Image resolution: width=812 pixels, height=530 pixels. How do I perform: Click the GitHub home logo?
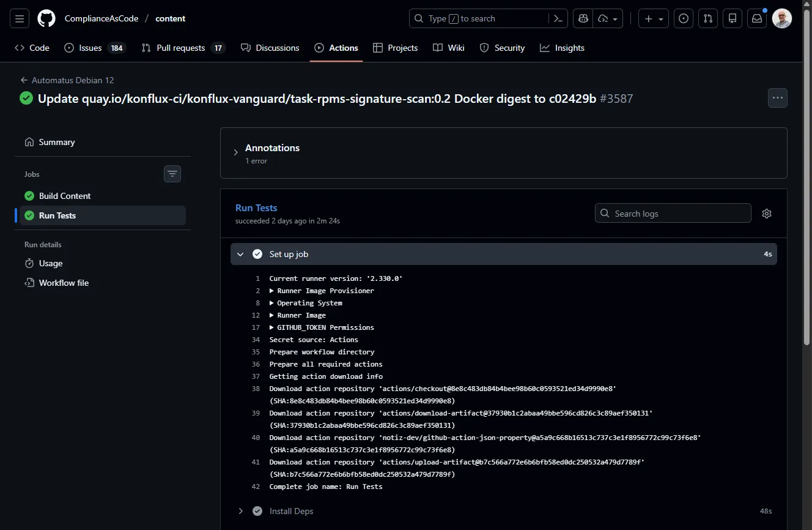46,18
